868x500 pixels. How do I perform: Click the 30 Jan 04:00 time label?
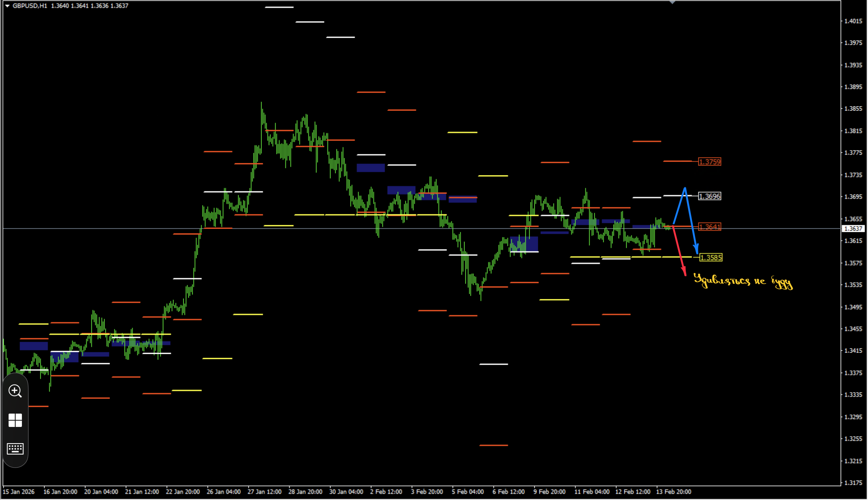click(346, 492)
